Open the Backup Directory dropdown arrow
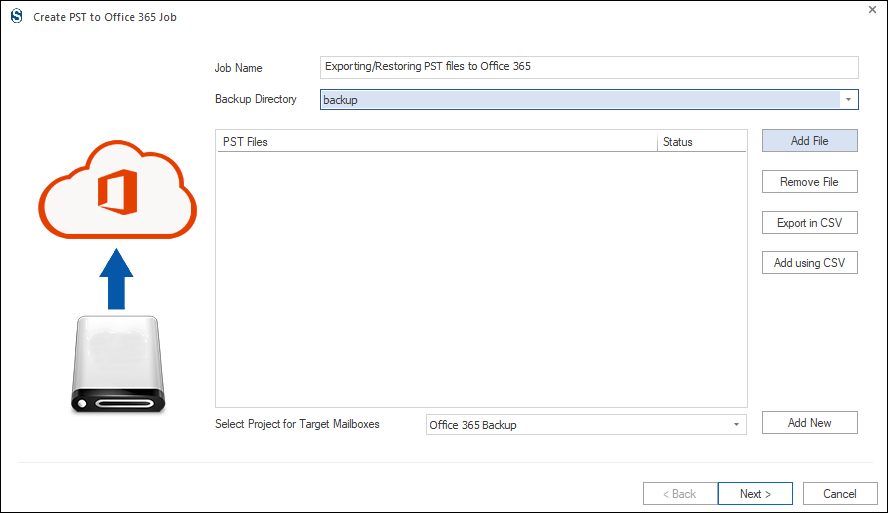Screen dimensions: 888x513 point(848,100)
